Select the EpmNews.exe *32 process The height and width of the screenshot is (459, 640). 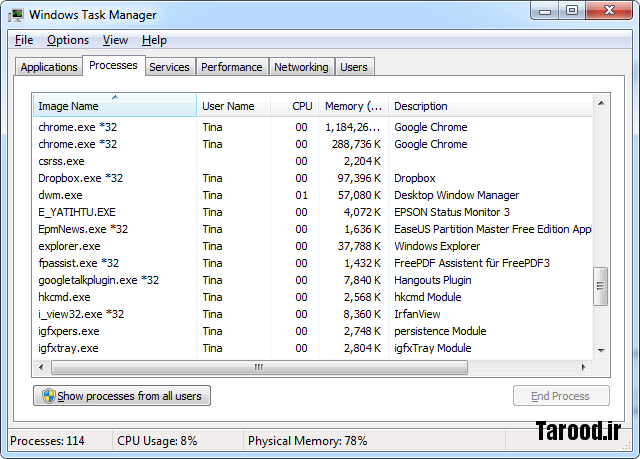click(313, 229)
